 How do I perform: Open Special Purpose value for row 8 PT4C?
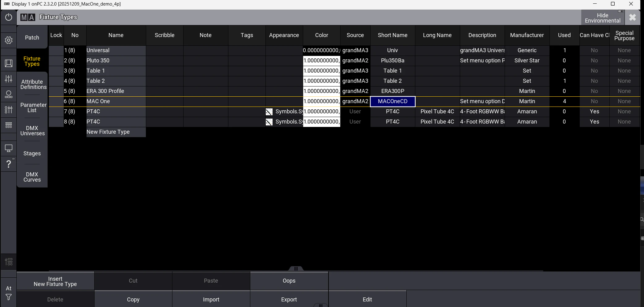pos(624,122)
